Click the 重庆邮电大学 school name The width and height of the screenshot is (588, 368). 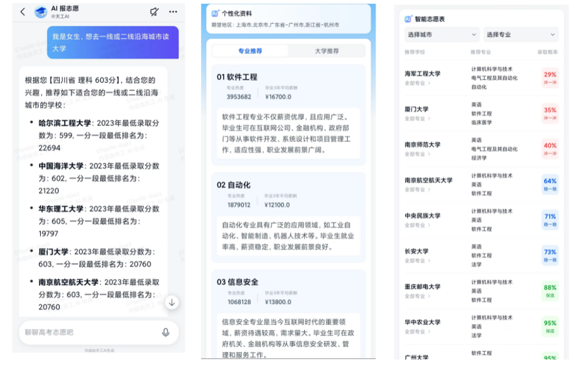[422, 287]
